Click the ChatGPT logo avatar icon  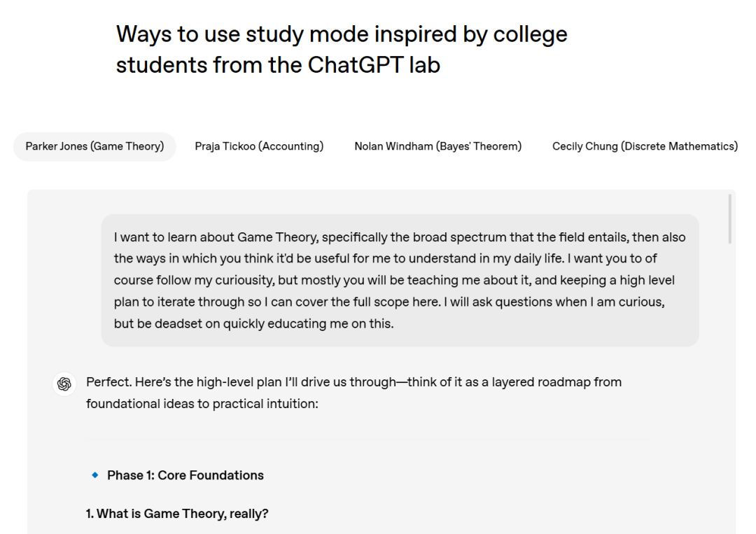[x=64, y=384]
